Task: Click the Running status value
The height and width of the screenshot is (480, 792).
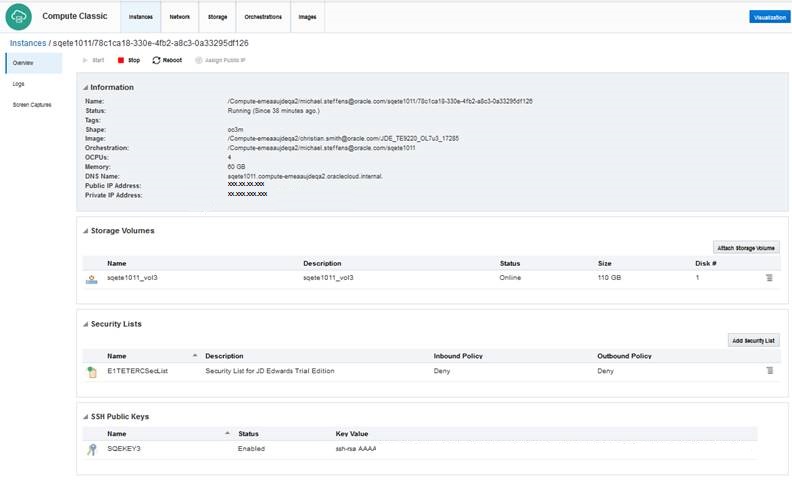Action: [273, 111]
